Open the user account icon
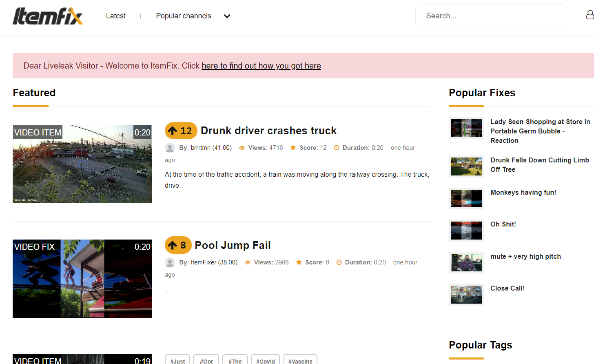 590,15
